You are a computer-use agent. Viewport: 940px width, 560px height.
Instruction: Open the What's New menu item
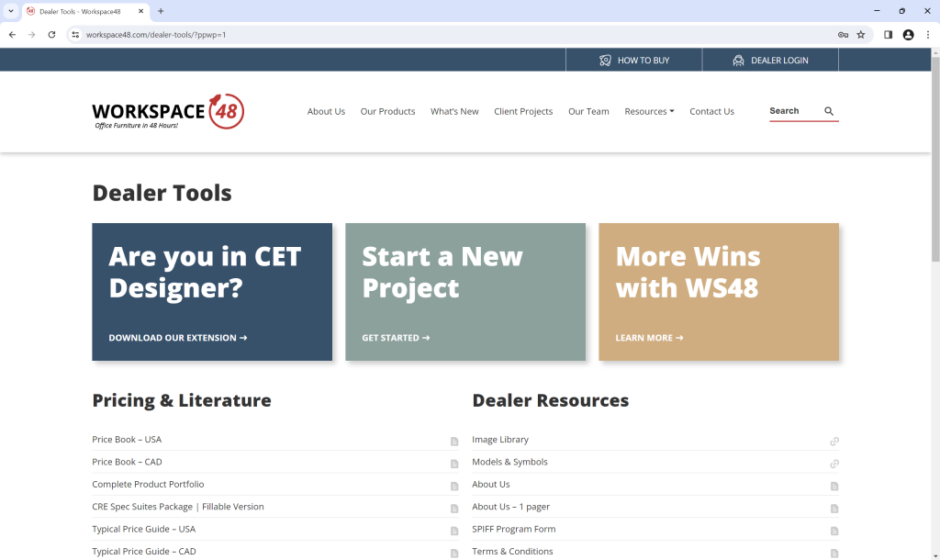point(454,111)
